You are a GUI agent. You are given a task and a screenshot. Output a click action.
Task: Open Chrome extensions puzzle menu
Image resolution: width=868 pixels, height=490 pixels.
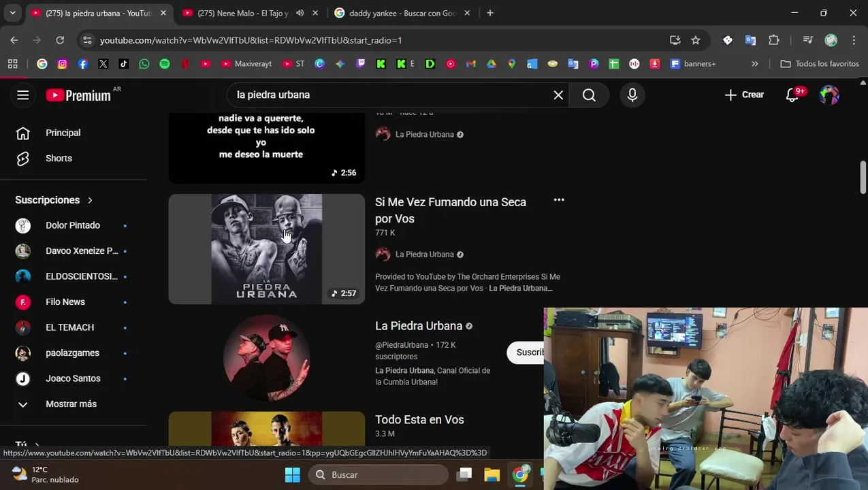tap(774, 40)
